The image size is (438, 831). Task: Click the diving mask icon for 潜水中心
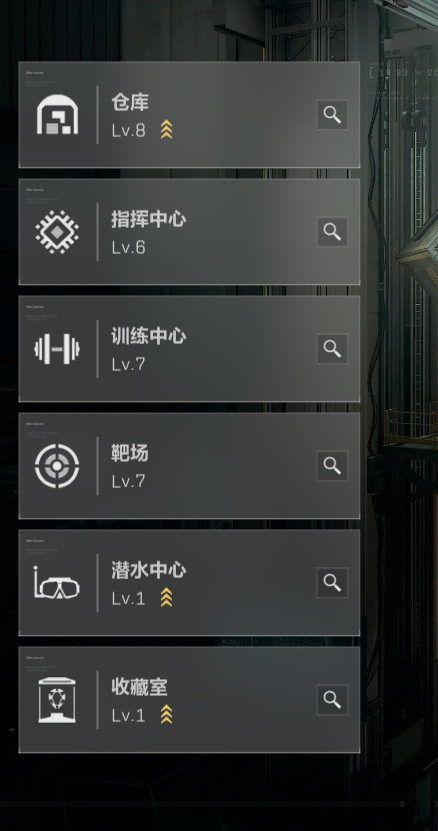57,583
